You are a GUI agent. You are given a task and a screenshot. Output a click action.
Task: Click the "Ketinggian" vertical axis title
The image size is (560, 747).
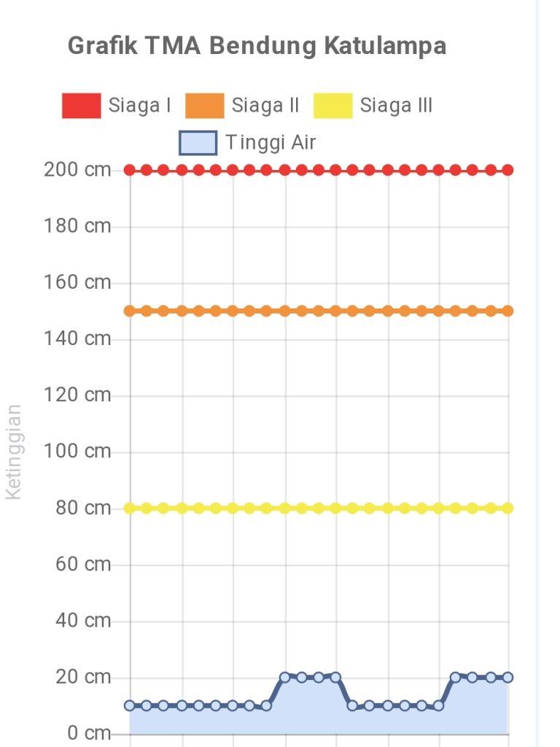(14, 452)
